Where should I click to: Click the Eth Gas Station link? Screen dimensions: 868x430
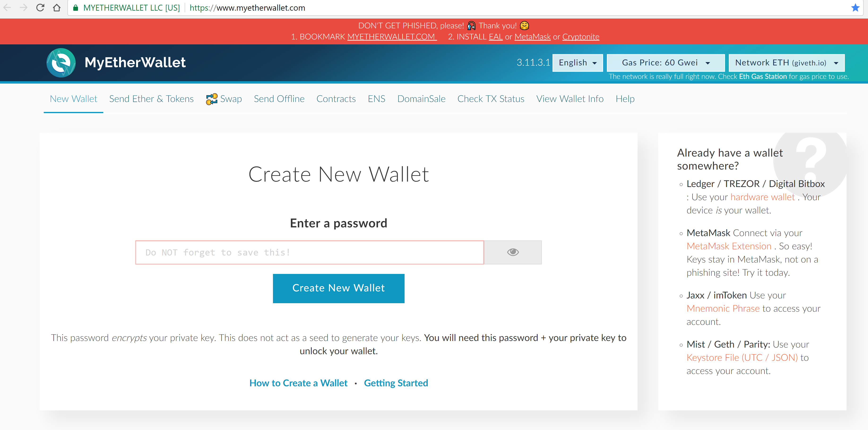click(763, 77)
